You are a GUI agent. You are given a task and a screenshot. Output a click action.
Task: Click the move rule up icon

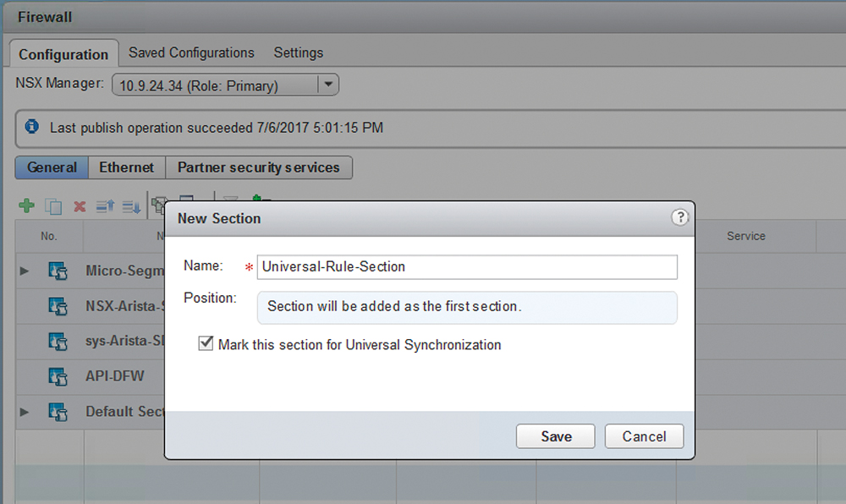(x=105, y=205)
